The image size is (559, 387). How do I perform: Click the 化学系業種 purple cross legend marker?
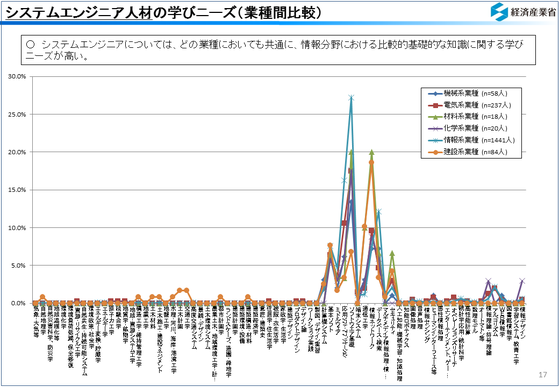click(435, 129)
